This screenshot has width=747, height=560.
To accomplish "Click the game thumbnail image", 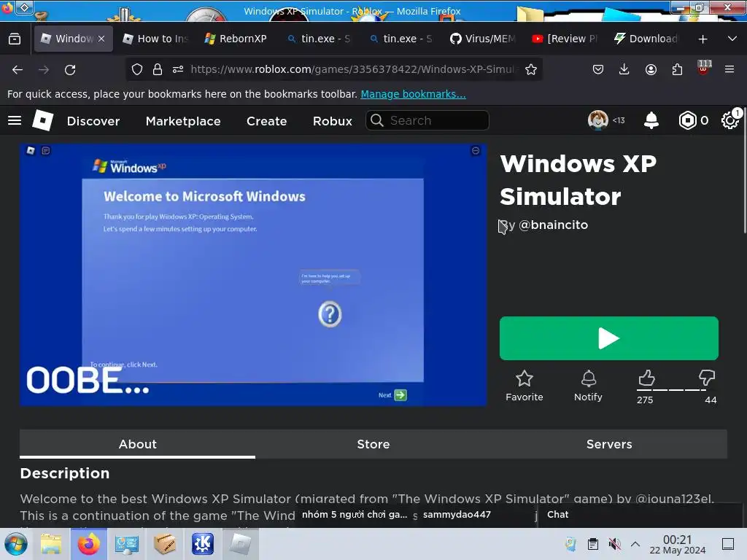I will point(253,275).
